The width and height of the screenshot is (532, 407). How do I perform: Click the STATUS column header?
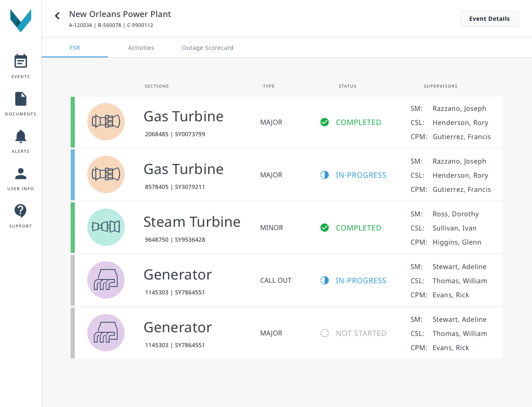point(347,86)
